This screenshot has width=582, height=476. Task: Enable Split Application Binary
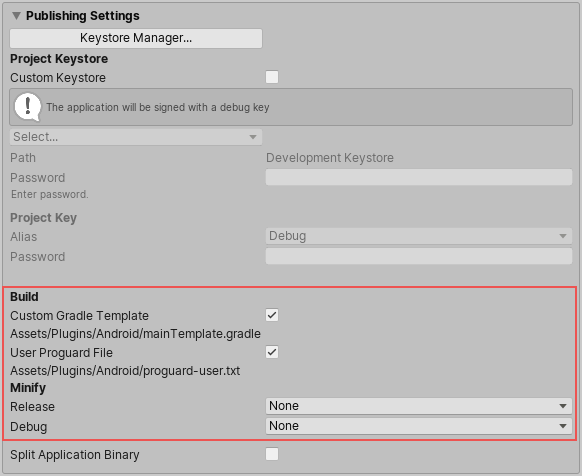tap(272, 454)
